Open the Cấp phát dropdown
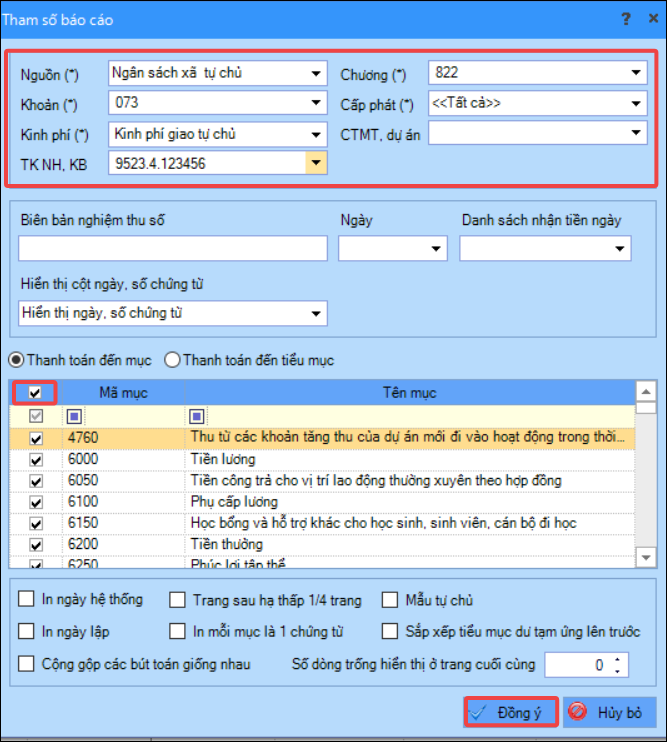This screenshot has width=667, height=742. pos(636,103)
